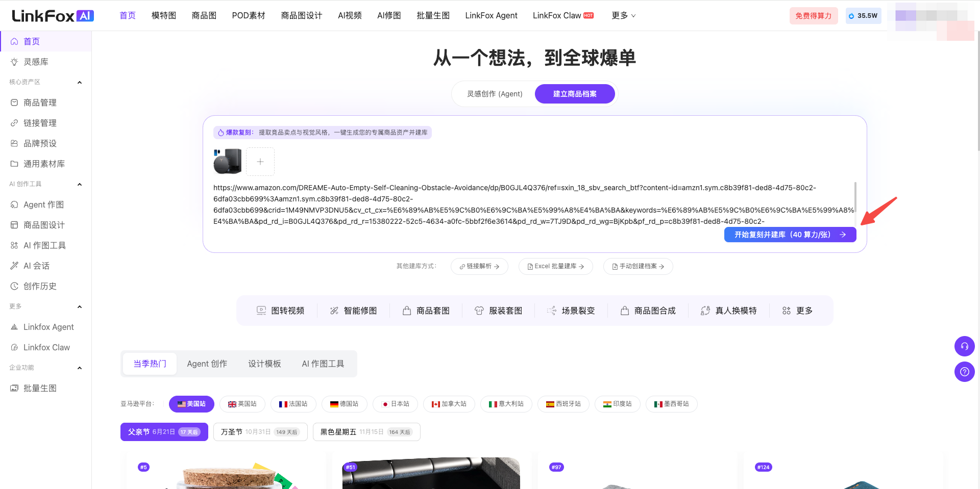This screenshot has width=980, height=489.
Task: Click the home icon beside 首页 in sidebar
Action: [x=14, y=41]
